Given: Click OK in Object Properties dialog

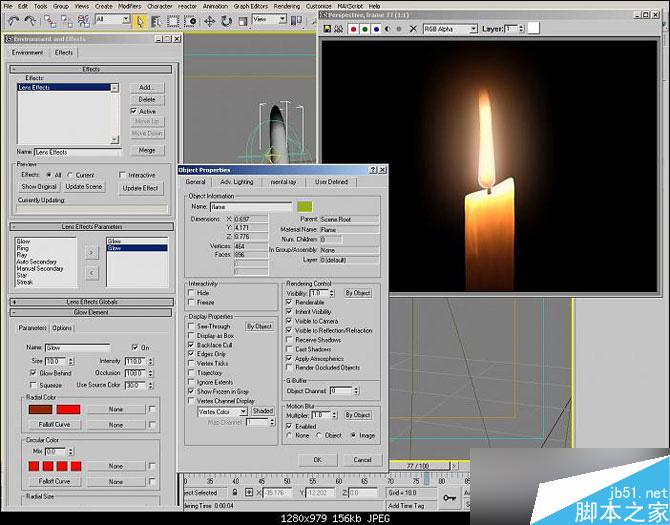Looking at the screenshot, I should (x=317, y=459).
